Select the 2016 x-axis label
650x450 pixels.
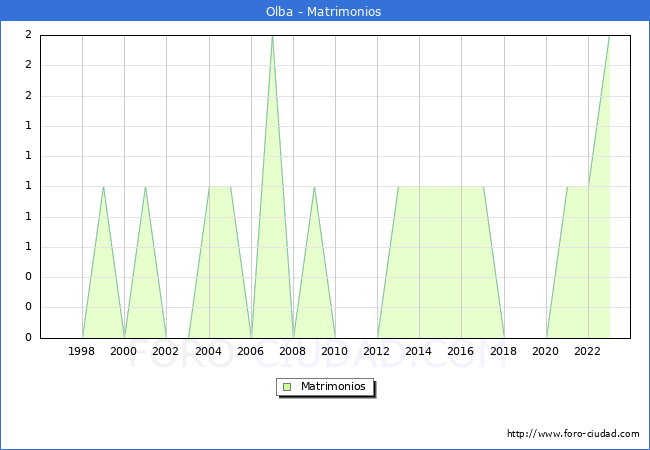461,351
